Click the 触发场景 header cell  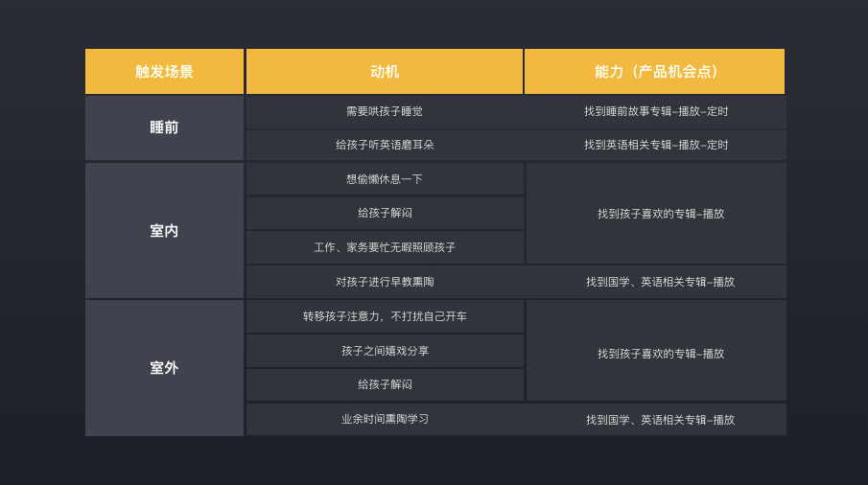pyautogui.click(x=164, y=72)
